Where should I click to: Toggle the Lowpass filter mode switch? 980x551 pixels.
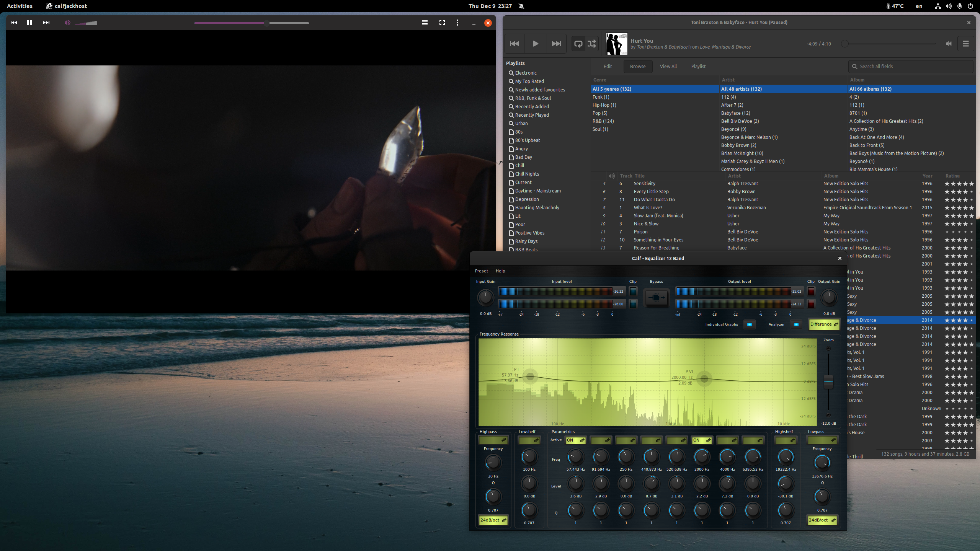(822, 440)
